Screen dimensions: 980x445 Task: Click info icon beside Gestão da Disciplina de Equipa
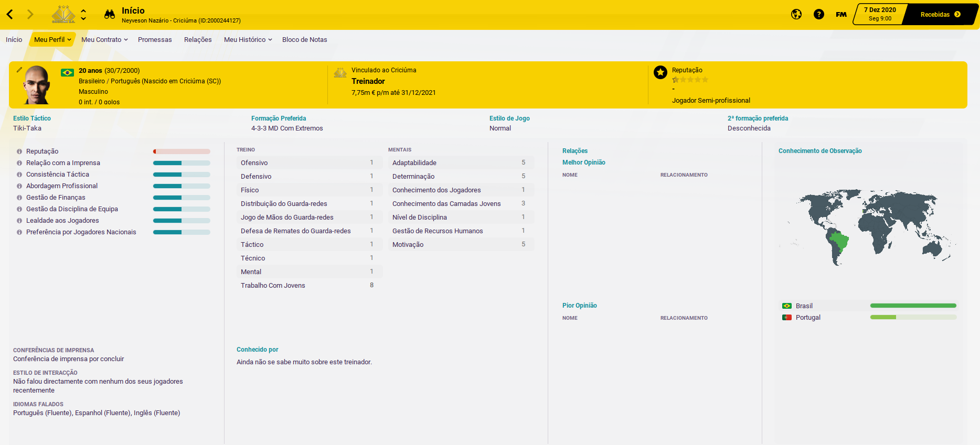(x=19, y=209)
